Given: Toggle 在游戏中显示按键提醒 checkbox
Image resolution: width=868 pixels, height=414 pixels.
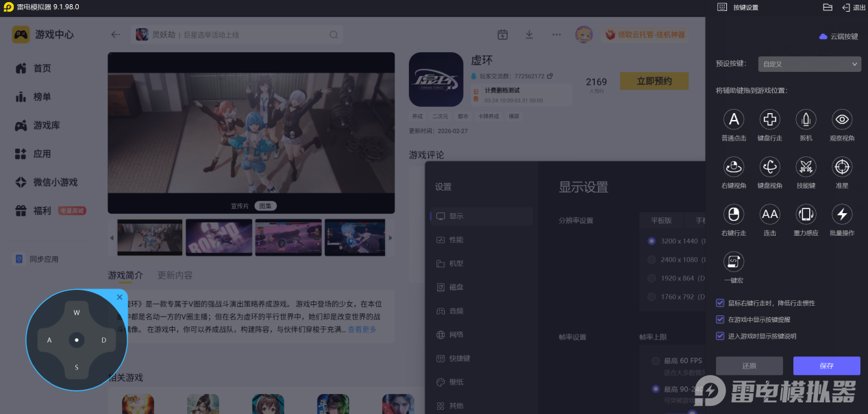Looking at the screenshot, I should [720, 319].
